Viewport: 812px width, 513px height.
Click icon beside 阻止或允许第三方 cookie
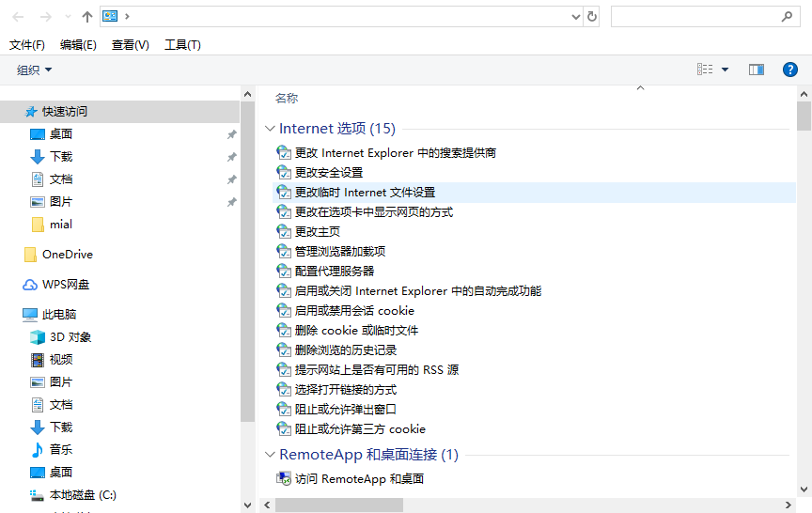284,428
